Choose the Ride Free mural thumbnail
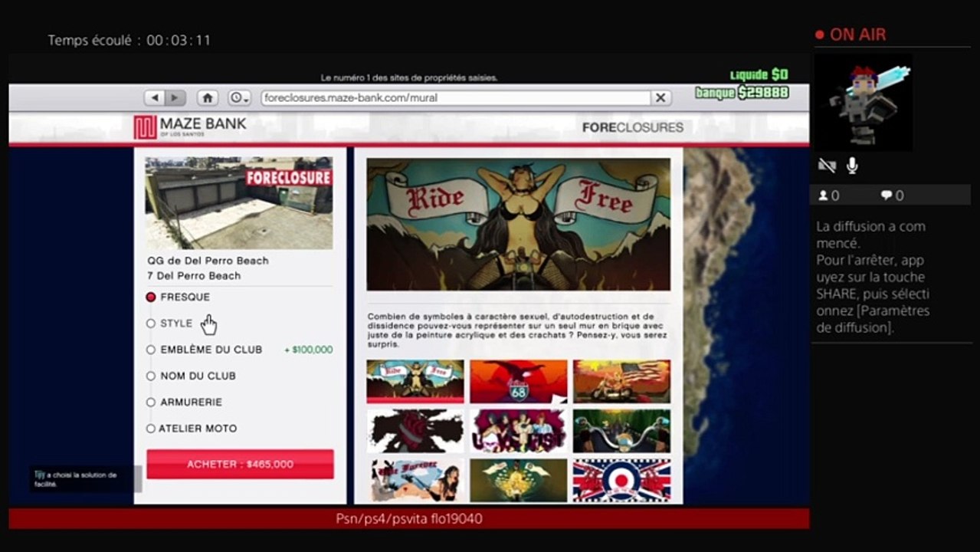980x552 pixels. 415,381
